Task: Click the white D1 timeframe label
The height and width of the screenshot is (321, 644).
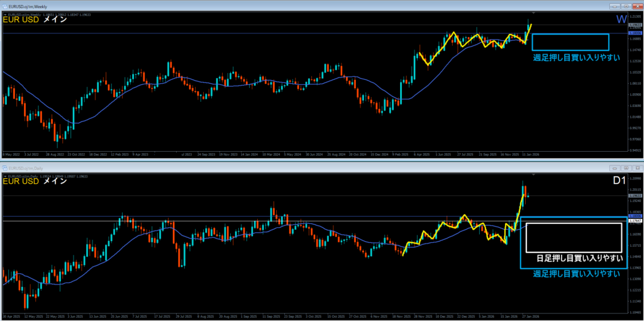Action: 619,182
